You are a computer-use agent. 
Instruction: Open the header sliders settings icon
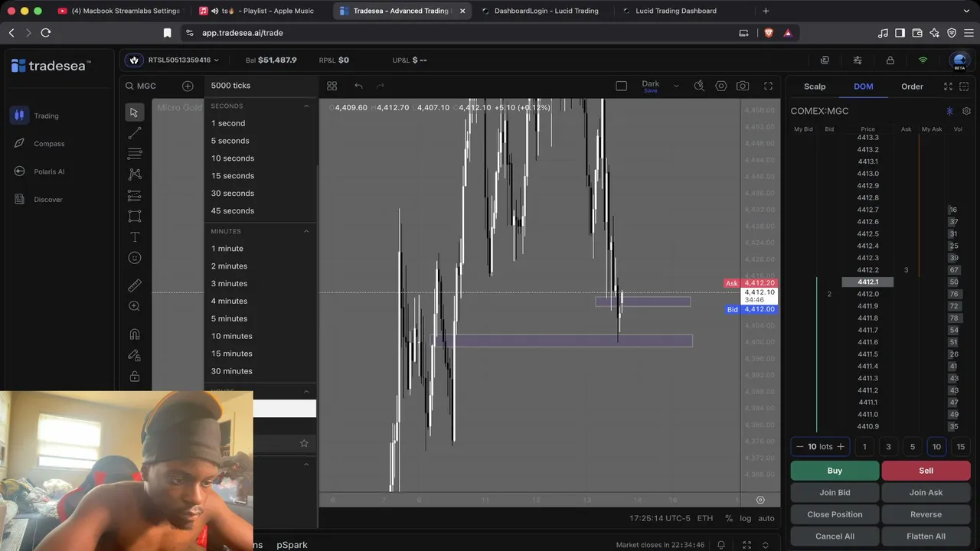[857, 60]
